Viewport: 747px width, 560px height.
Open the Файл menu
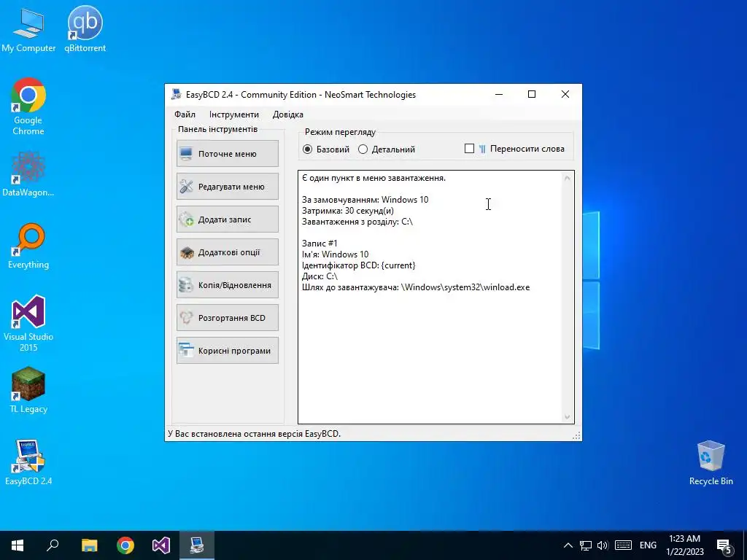185,114
